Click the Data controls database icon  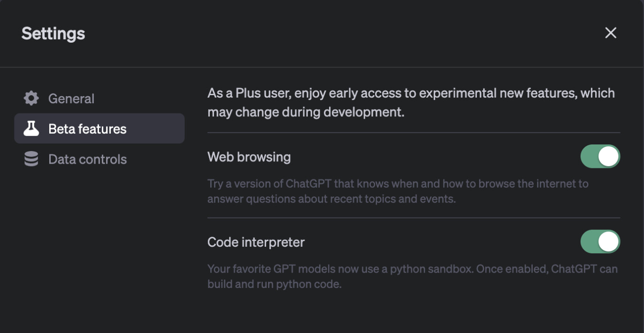click(31, 159)
